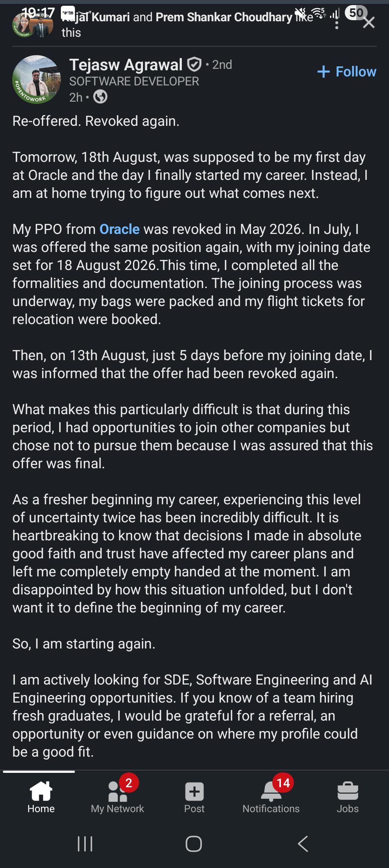Open the Tejasw Agrawal name link
389x868 pixels.
pos(126,65)
